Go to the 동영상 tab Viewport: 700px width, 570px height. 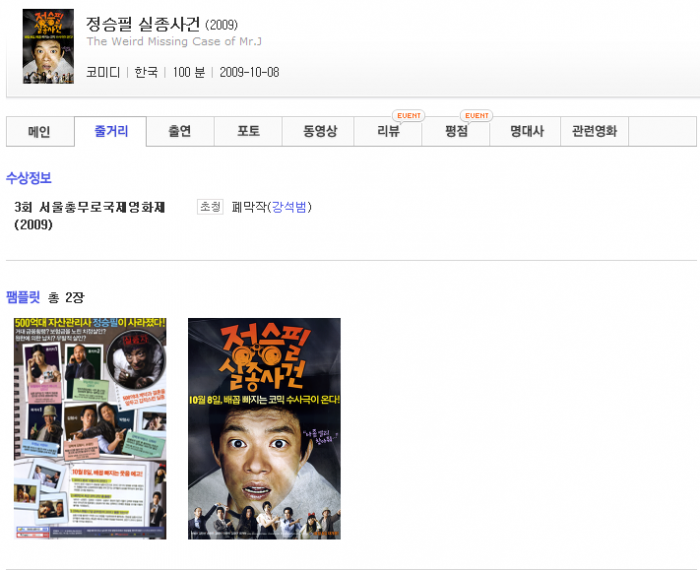pos(319,132)
